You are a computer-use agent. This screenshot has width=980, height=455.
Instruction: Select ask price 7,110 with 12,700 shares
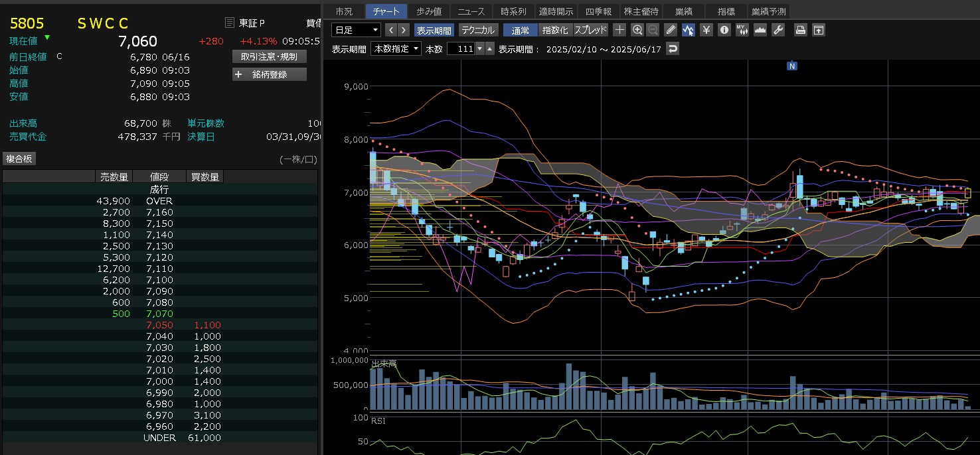(159, 269)
